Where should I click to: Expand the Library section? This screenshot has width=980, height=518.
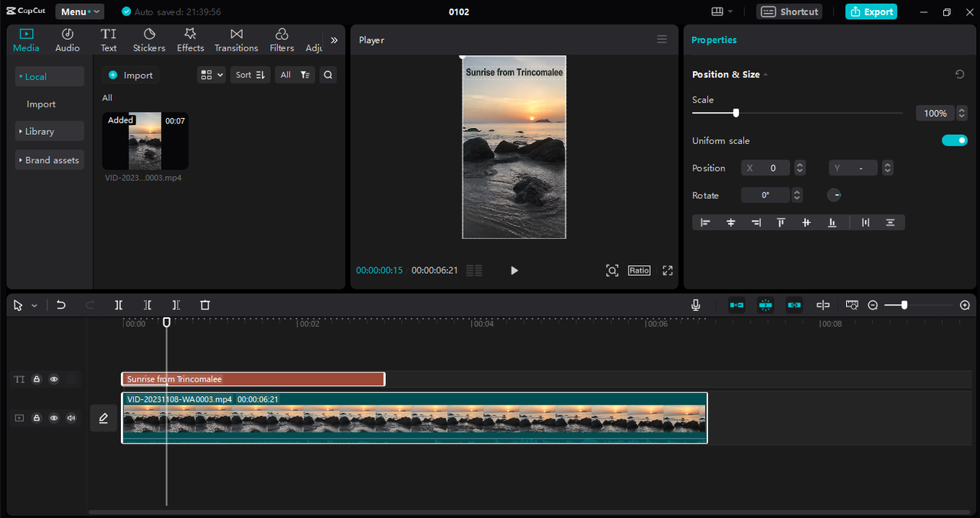coord(50,131)
